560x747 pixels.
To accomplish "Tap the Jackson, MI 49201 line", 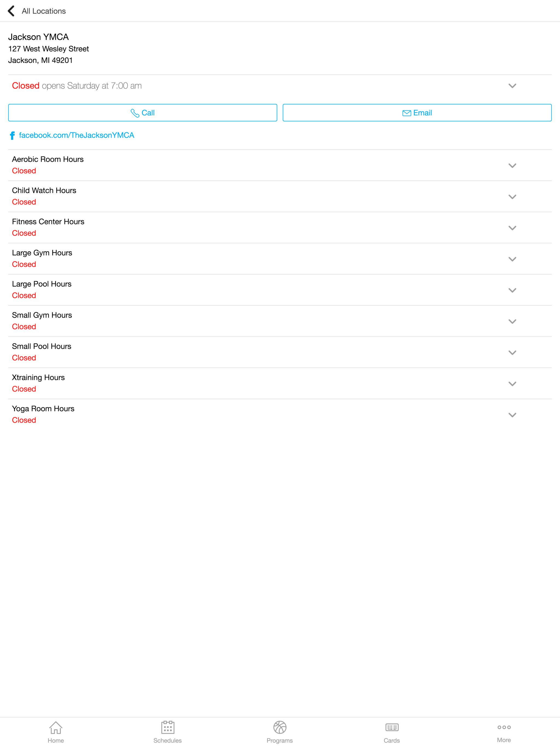I will pos(40,60).
